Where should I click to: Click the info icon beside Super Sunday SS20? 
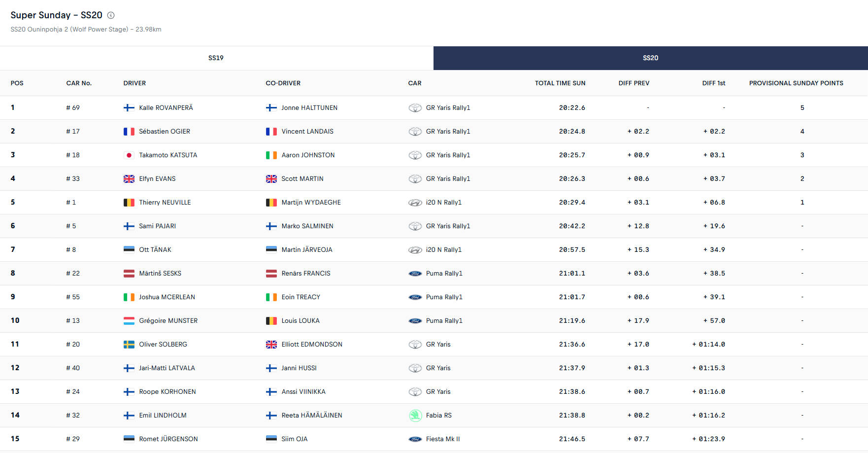(111, 15)
